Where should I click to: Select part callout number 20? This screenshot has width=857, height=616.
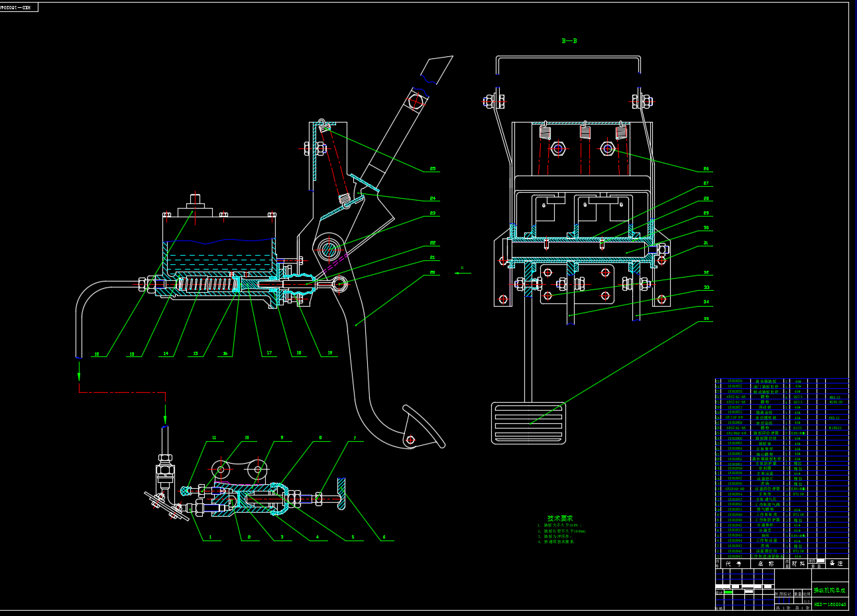[433, 272]
